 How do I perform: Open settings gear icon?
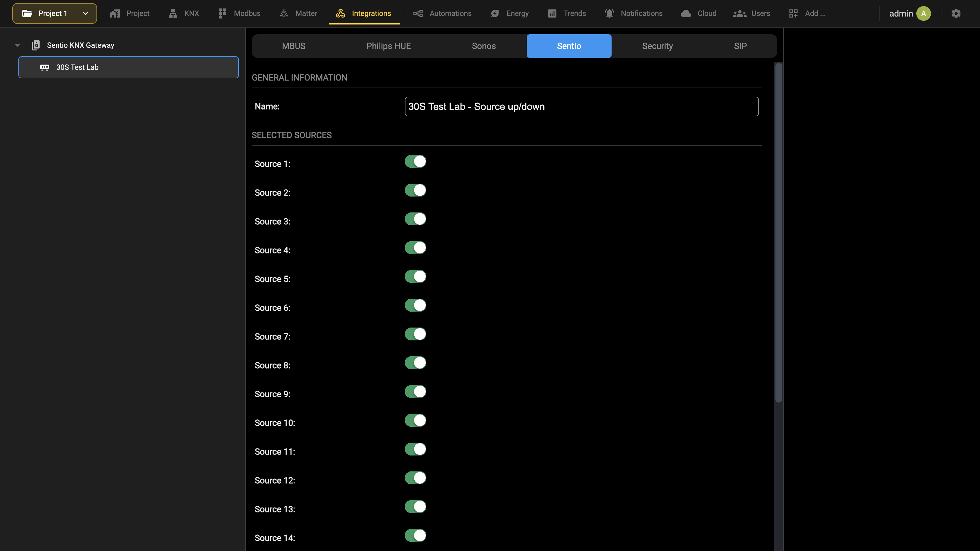956,13
